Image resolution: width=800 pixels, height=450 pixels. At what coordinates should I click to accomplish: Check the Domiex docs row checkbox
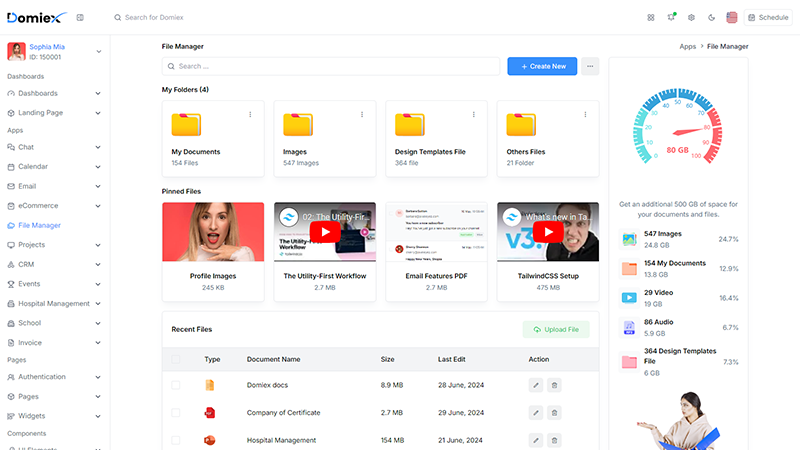[176, 385]
